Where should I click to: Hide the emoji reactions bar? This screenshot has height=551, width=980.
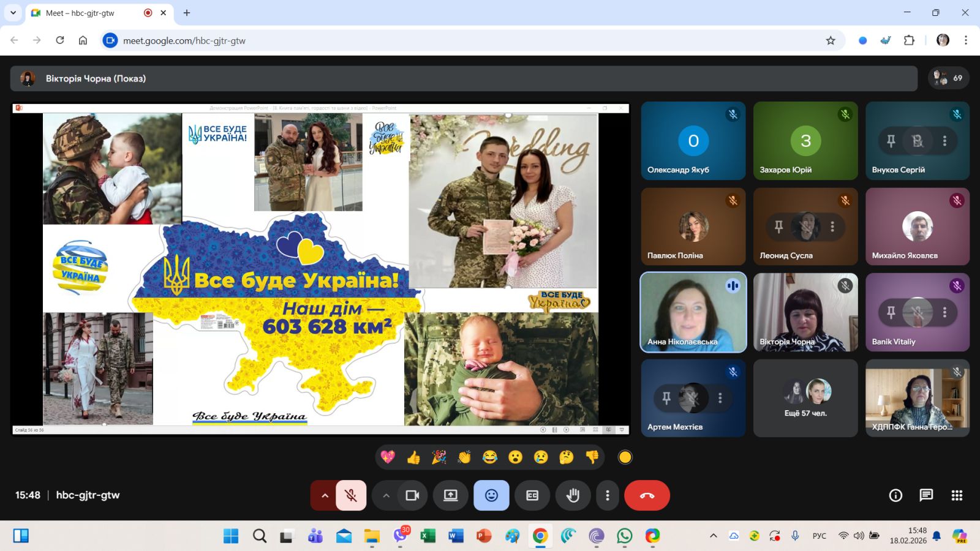[x=491, y=495]
